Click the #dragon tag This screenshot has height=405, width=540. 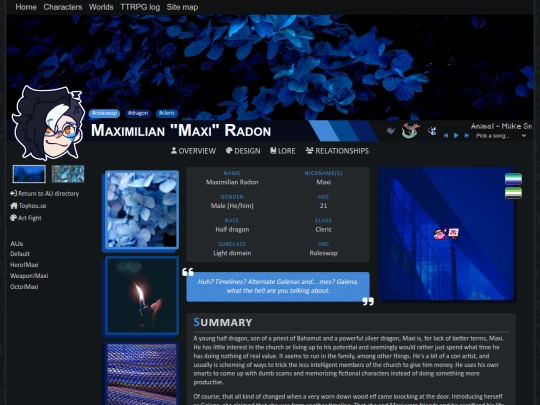point(138,113)
